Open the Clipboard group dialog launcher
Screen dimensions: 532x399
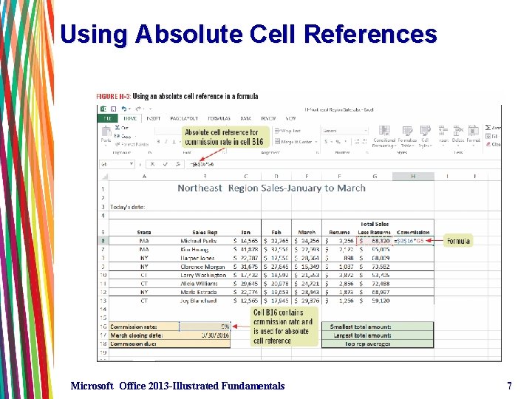click(x=149, y=153)
